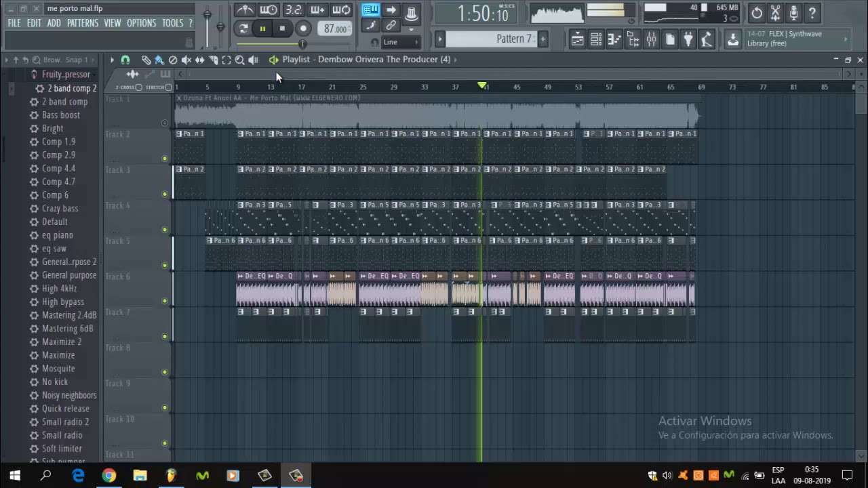868x488 pixels.
Task: Open the OPTIONS menu
Action: tap(142, 23)
